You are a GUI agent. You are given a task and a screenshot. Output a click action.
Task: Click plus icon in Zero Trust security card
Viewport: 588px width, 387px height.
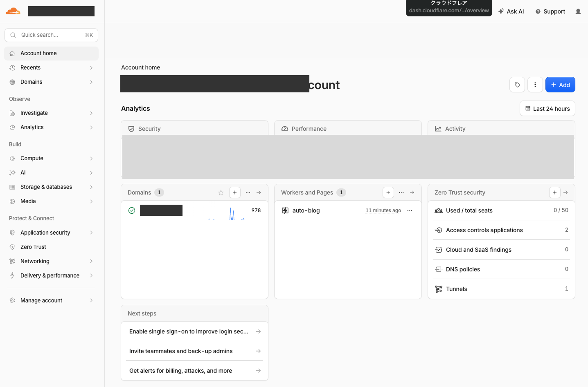click(x=555, y=192)
